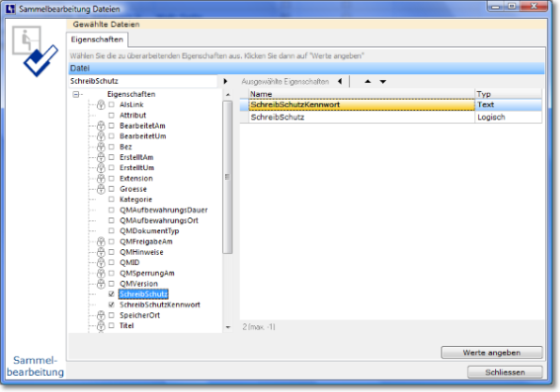Click the Werte angeben button
The height and width of the screenshot is (392, 560).
tap(492, 353)
